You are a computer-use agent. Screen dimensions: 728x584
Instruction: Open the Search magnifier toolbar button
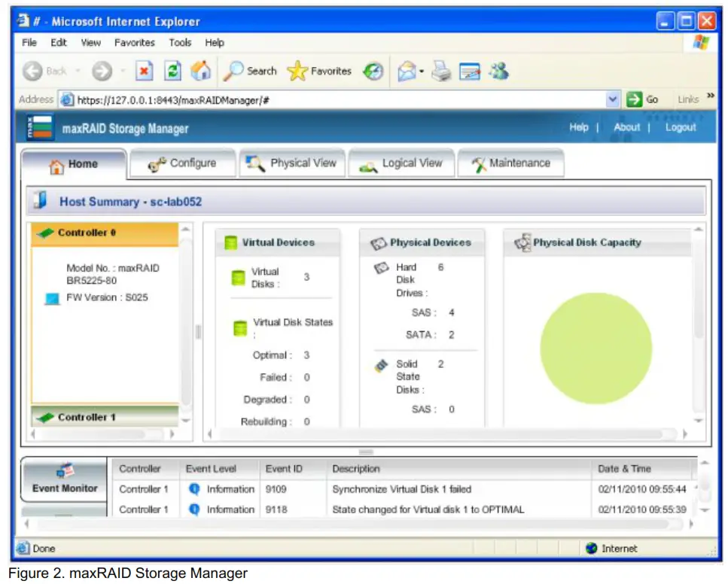click(250, 71)
